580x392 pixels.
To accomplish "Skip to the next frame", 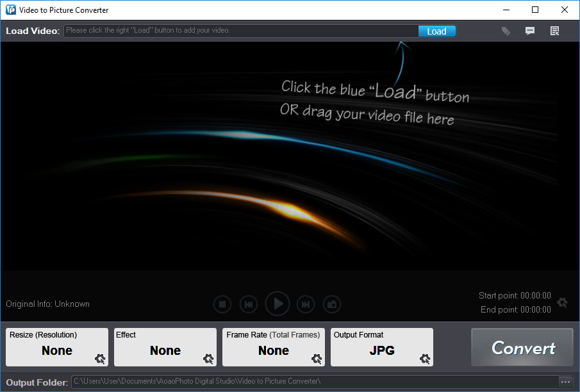I will tap(306, 304).
